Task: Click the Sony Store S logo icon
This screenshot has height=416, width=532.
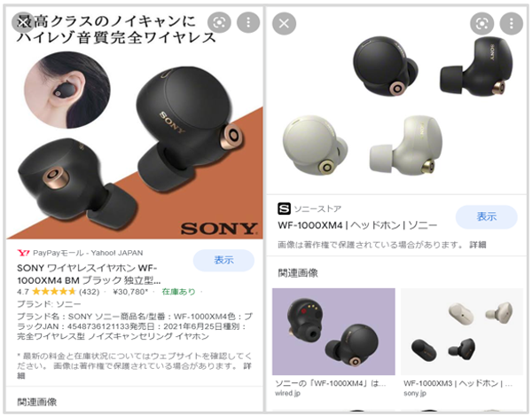Action: tap(284, 208)
